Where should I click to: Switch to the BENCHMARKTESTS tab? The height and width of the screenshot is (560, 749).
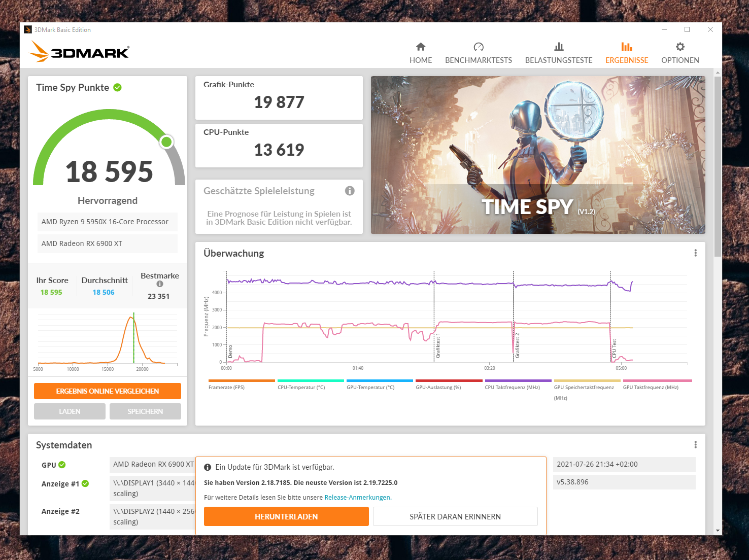(479, 60)
